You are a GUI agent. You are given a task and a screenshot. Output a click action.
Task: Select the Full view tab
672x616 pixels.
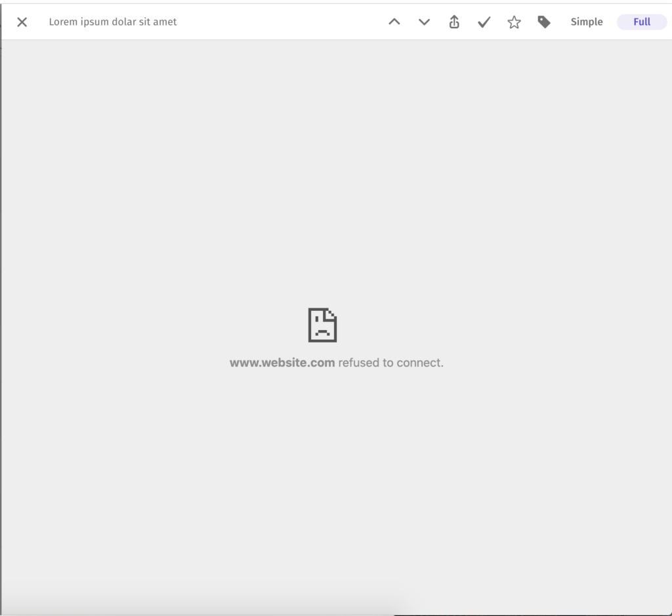click(x=642, y=22)
